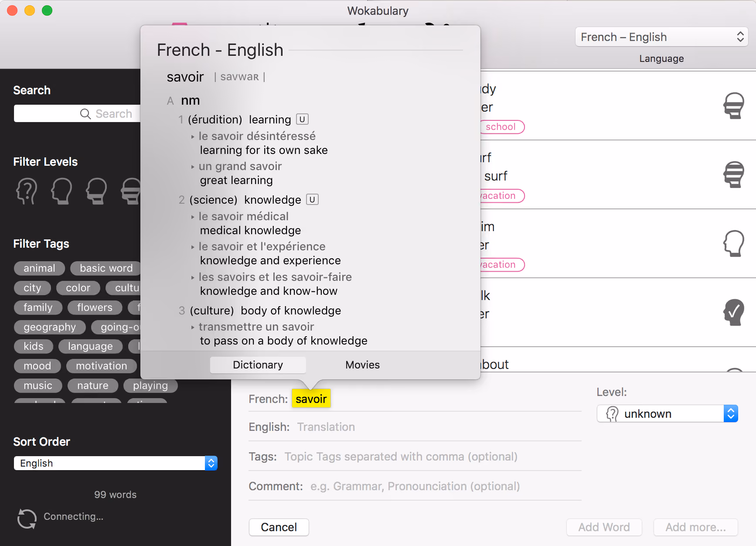The height and width of the screenshot is (546, 756).
Task: Click the Add Word button
Action: click(604, 527)
